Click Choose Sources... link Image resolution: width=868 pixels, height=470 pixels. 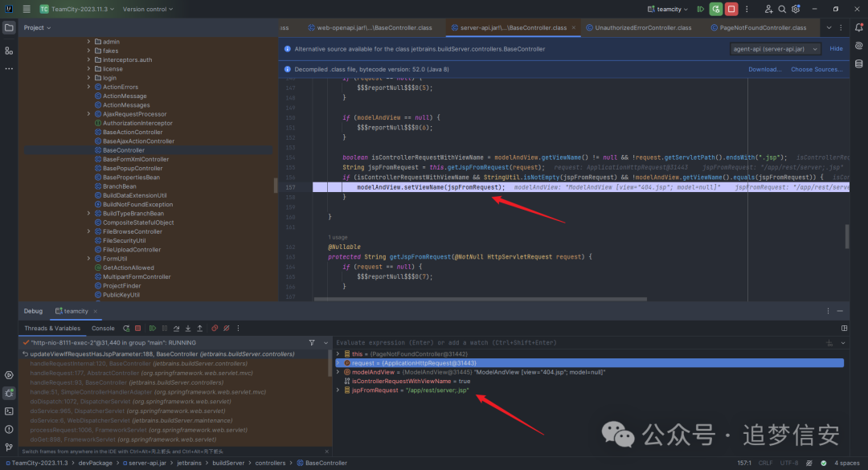tap(817, 69)
